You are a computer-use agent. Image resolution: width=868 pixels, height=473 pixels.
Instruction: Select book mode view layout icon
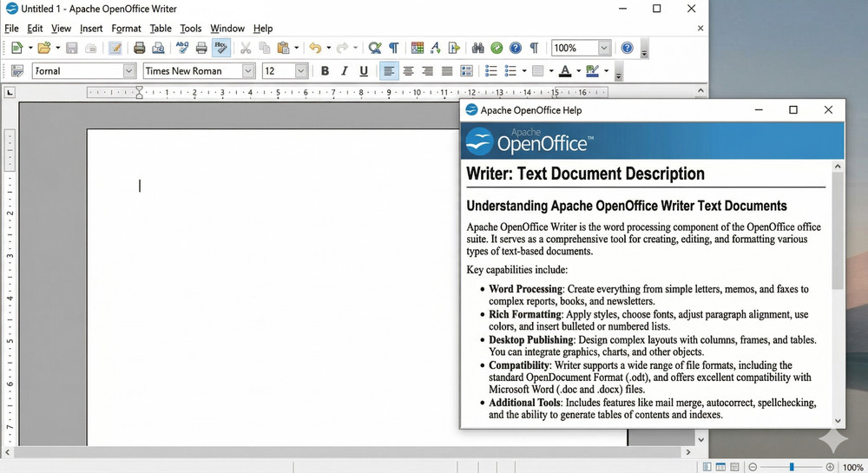click(x=734, y=467)
